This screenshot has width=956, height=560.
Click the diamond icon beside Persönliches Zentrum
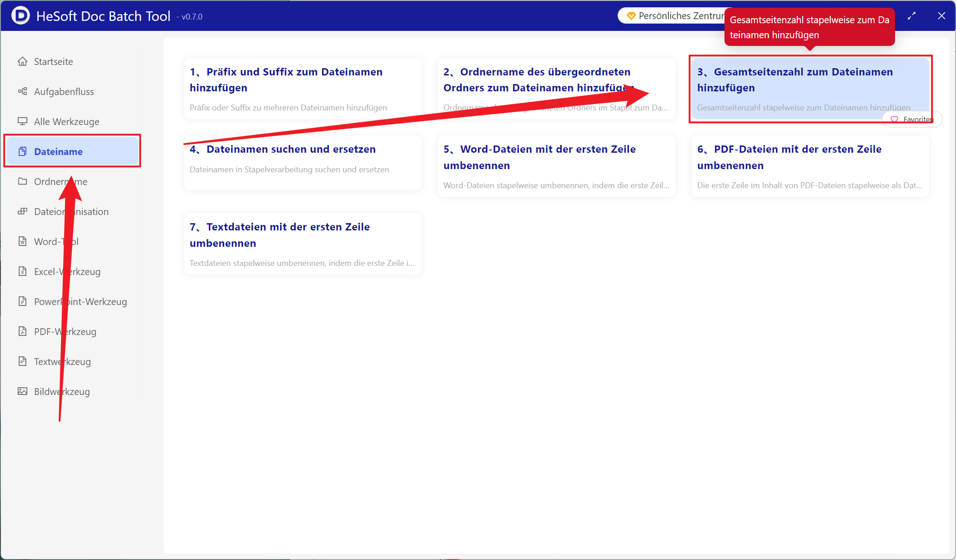[631, 16]
